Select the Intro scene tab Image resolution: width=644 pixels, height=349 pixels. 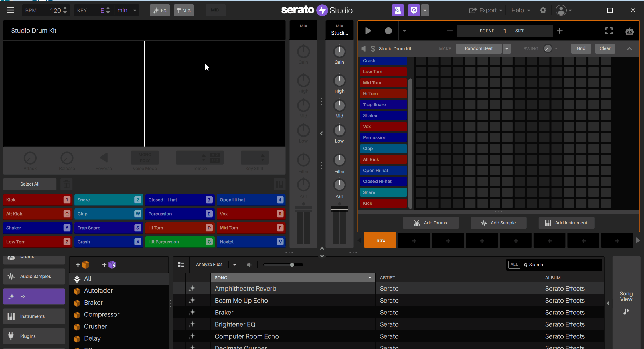[x=380, y=240]
